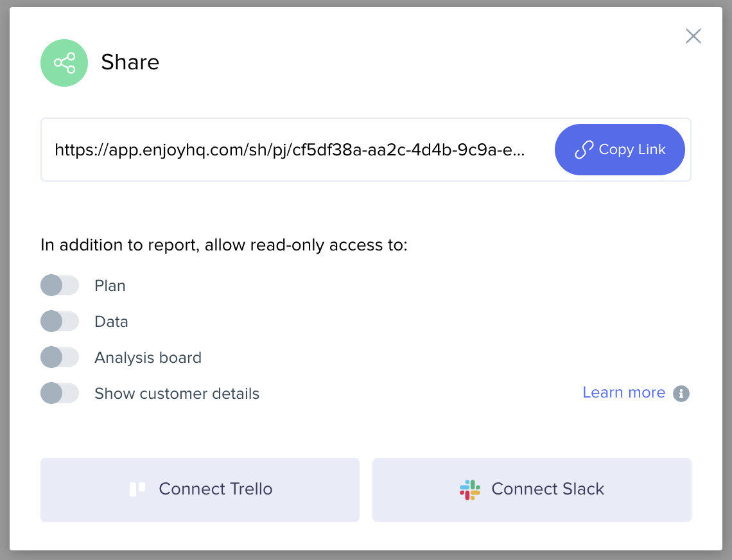Click the Trello logo icon
This screenshot has height=560, width=732.
(137, 489)
